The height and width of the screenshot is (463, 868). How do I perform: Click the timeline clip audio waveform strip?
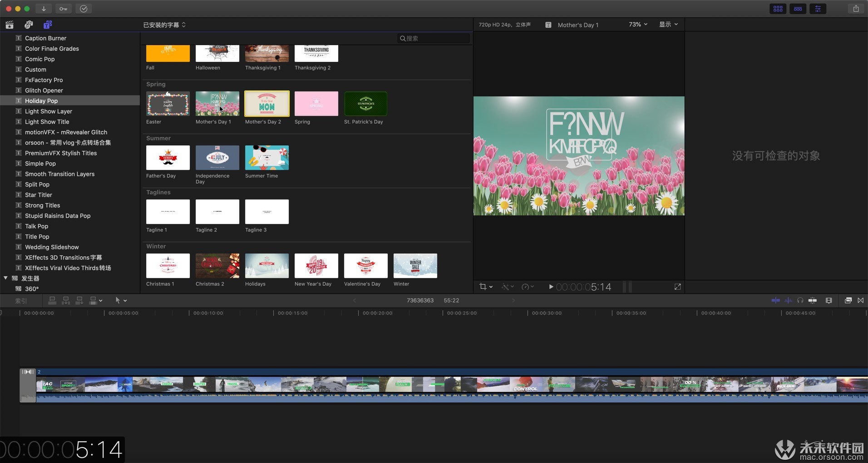(452, 398)
